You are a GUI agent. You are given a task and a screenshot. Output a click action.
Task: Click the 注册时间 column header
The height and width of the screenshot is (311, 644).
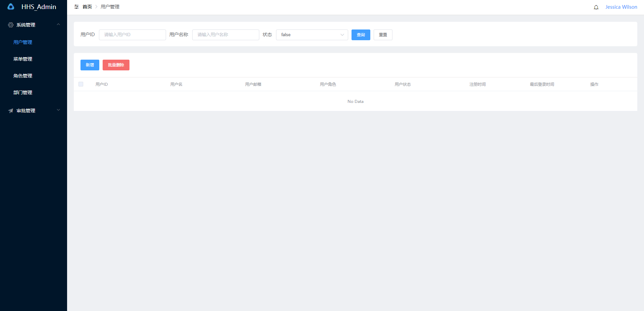click(x=478, y=84)
